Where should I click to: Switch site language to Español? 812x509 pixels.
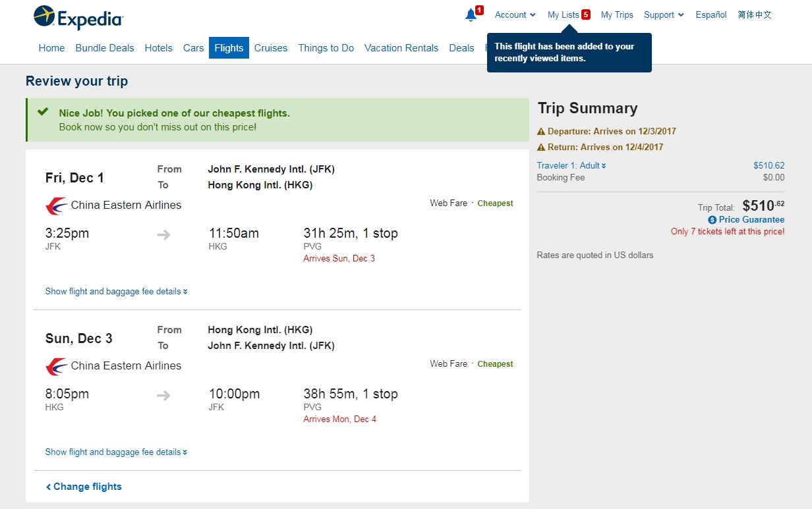[711, 14]
